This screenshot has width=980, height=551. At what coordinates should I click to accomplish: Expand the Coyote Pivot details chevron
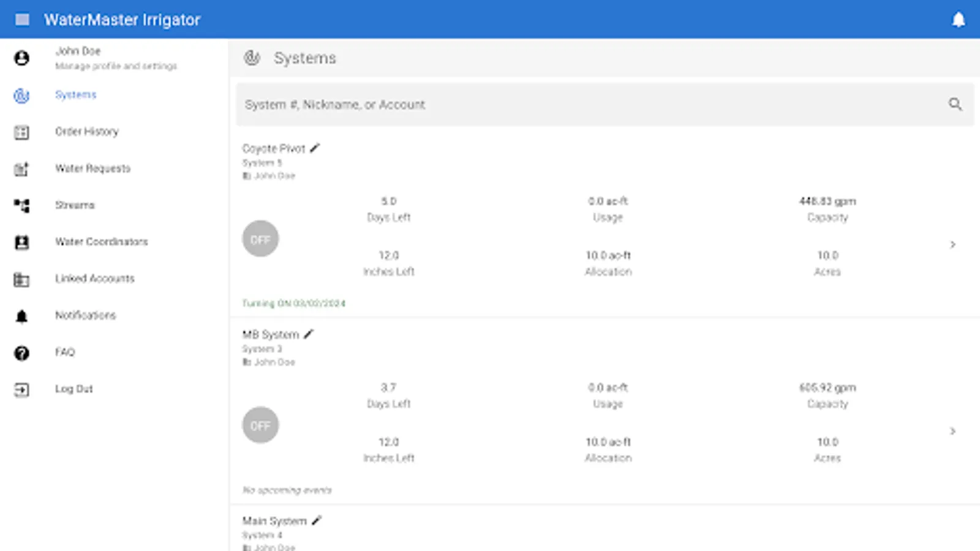[953, 244]
